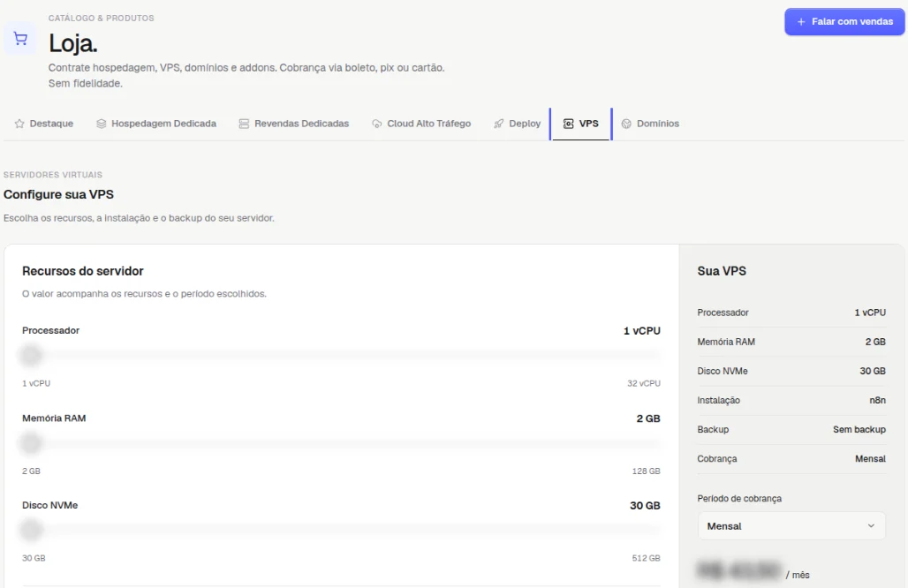The image size is (908, 588).
Task: Click the rocket icon on Deploy tab
Action: click(x=498, y=124)
